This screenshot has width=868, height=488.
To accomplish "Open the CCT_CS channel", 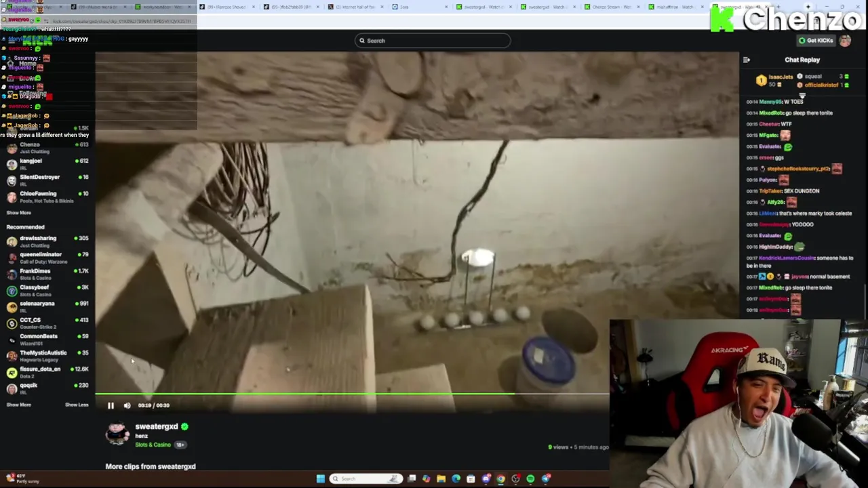I will click(47, 323).
